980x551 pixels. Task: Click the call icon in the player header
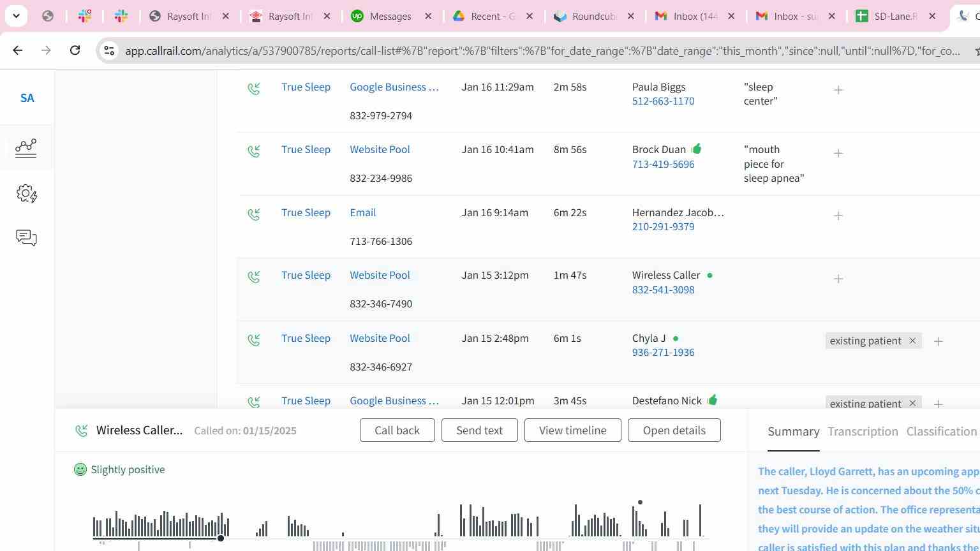[x=82, y=430]
